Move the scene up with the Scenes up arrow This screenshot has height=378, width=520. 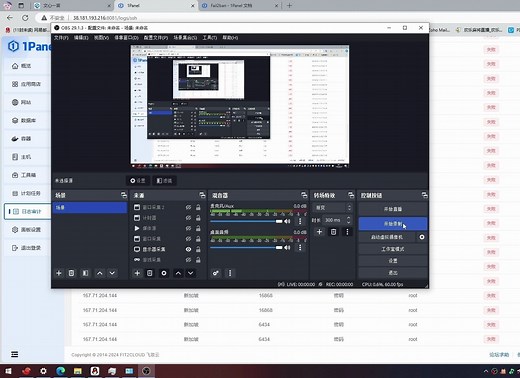pos(99,273)
